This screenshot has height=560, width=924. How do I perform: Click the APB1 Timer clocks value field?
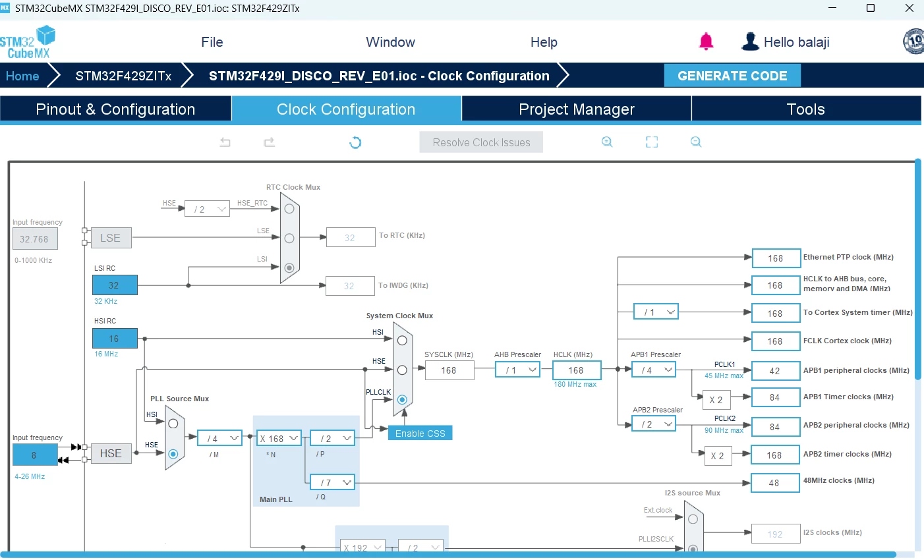pyautogui.click(x=775, y=397)
